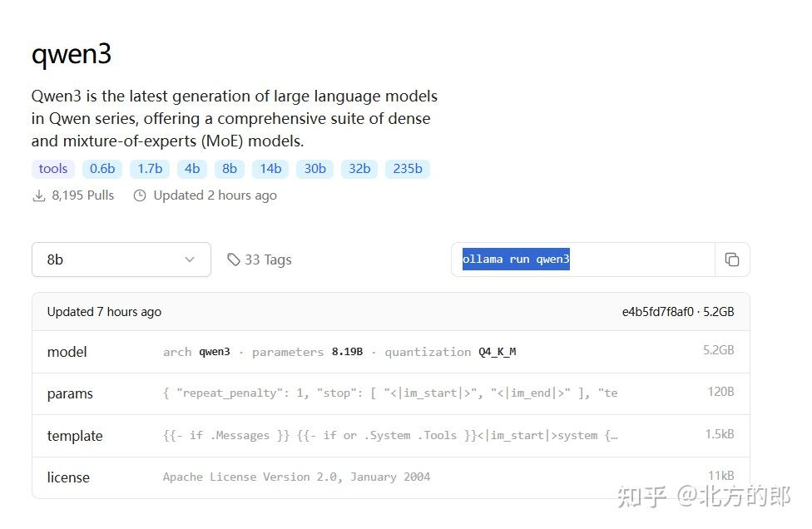Select the 235b size tag
812x529 pixels.
(408, 169)
